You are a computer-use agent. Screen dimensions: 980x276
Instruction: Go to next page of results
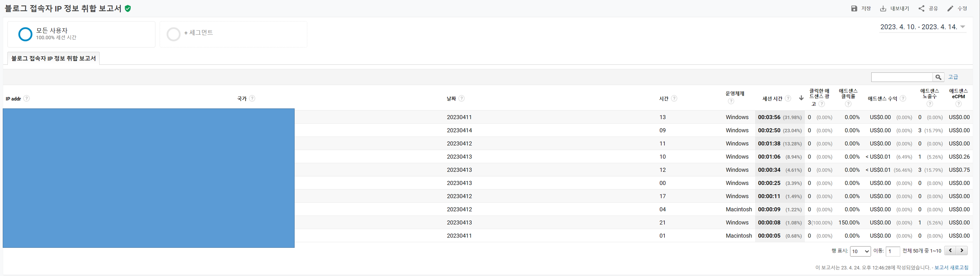click(x=961, y=251)
